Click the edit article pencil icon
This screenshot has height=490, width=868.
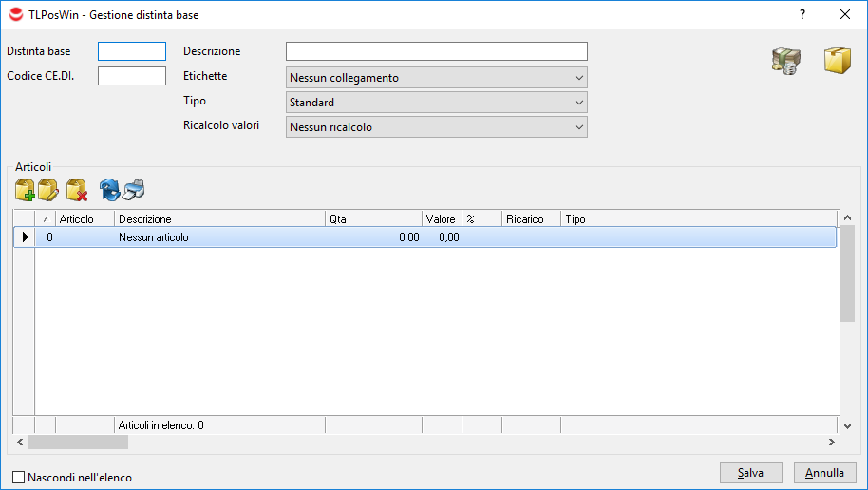[49, 189]
